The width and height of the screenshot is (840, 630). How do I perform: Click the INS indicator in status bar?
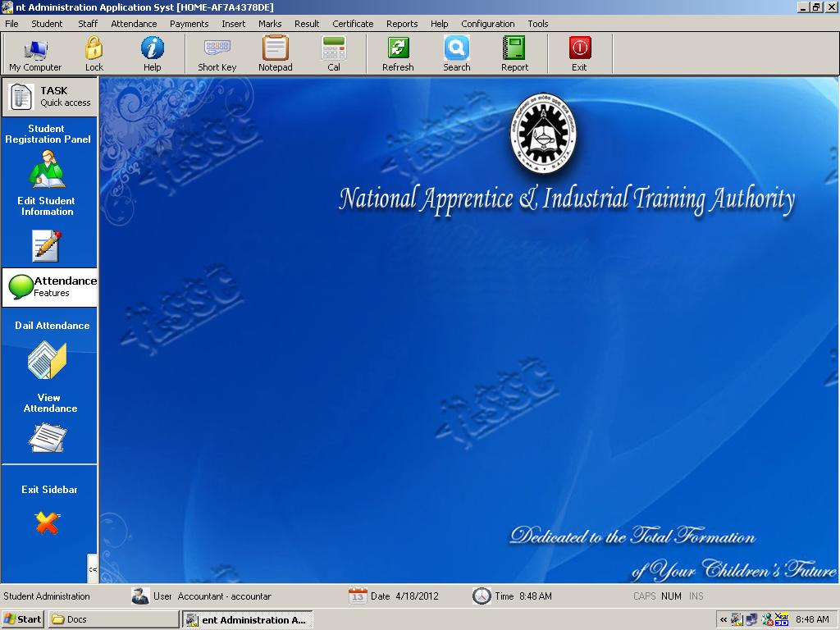(696, 596)
